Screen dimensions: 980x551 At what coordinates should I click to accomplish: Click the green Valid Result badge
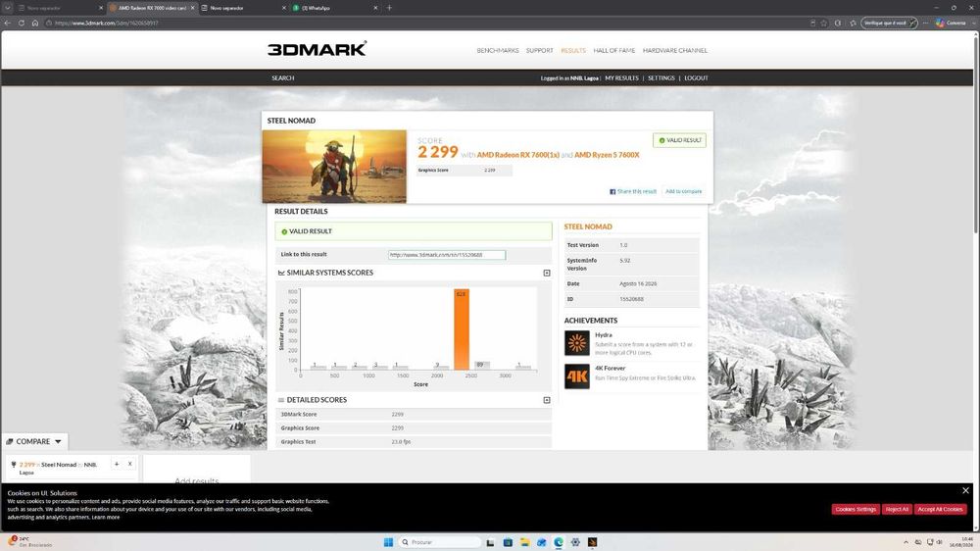[x=679, y=140]
